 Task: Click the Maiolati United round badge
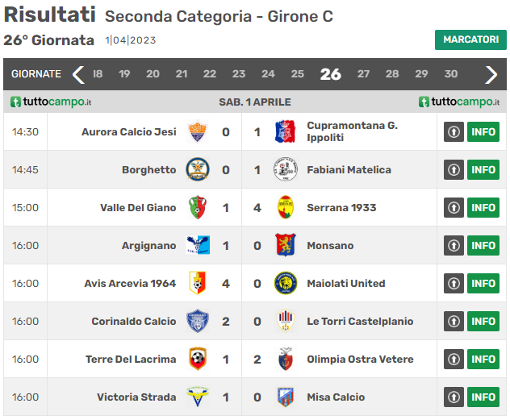(x=285, y=283)
